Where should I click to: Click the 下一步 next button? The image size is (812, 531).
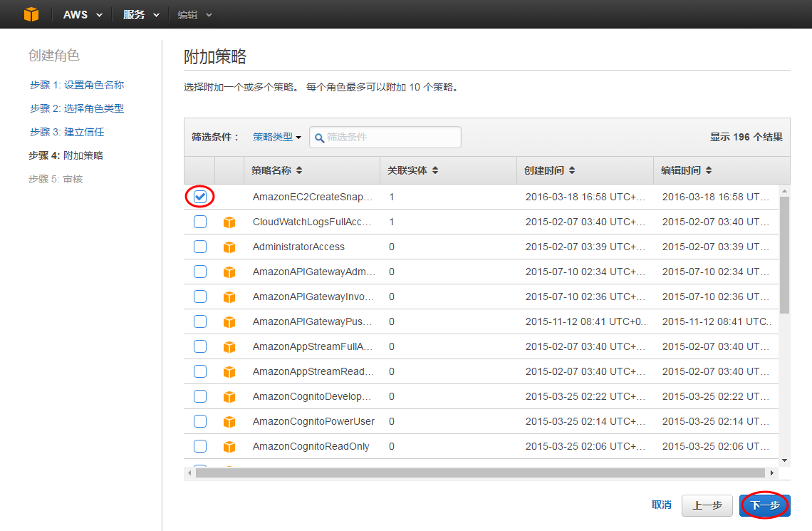[765, 505]
